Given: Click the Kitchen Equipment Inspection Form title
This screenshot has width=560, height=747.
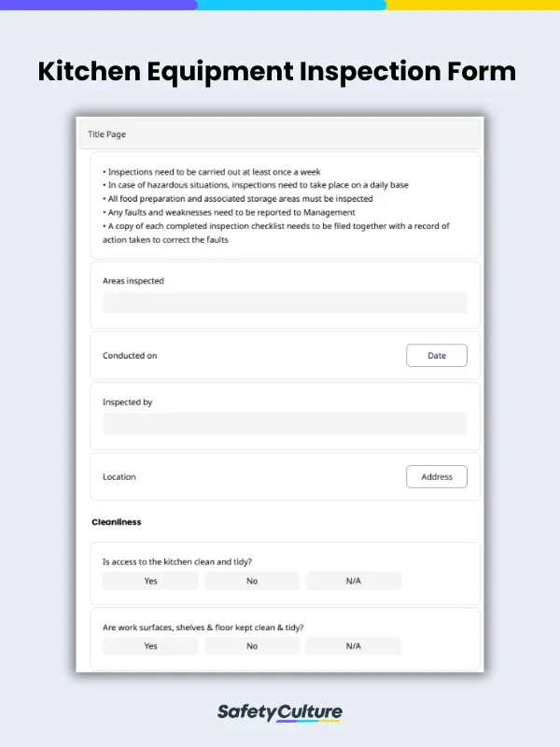Looking at the screenshot, I should point(280,72).
